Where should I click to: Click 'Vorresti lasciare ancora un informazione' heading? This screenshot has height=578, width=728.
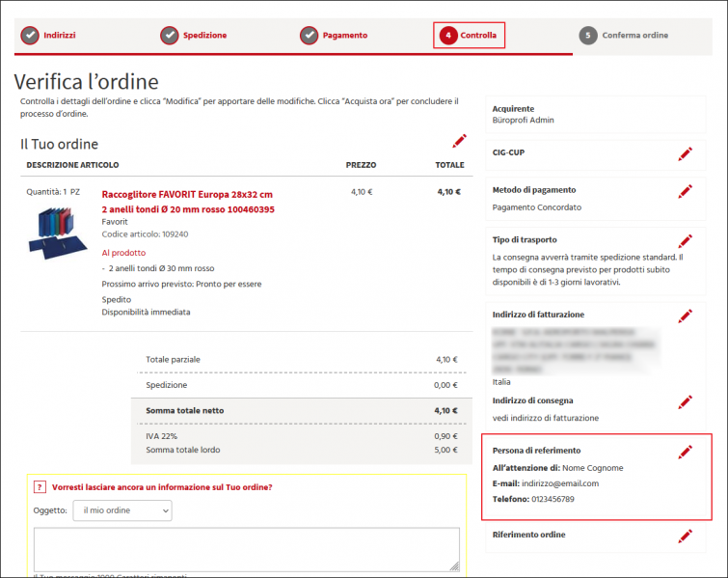(x=162, y=487)
